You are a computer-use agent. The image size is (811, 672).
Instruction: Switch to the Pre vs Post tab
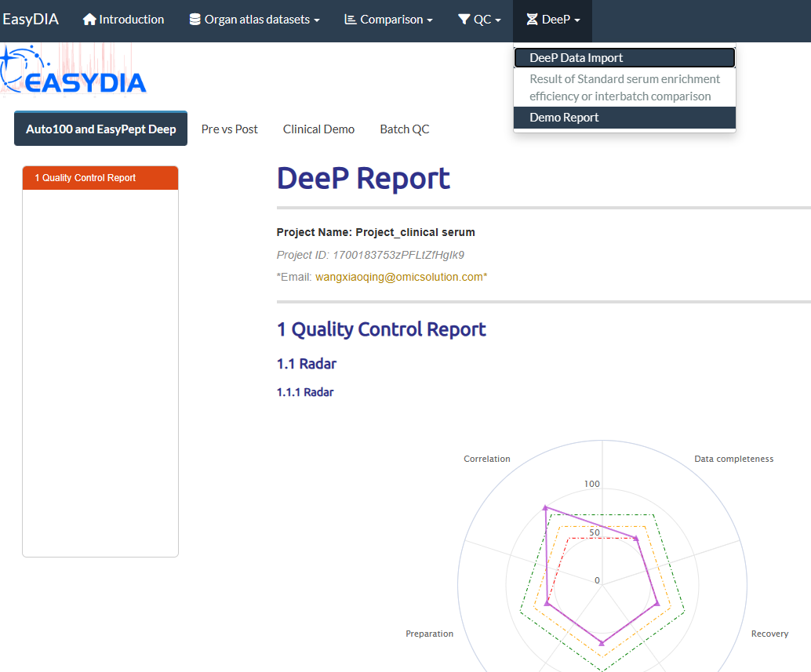point(229,129)
